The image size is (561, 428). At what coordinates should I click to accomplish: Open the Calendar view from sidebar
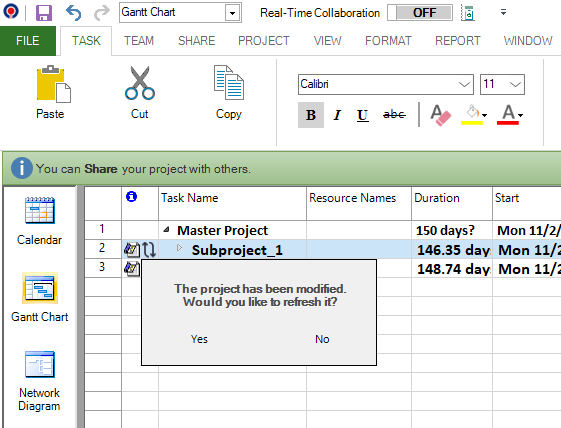pos(40,210)
